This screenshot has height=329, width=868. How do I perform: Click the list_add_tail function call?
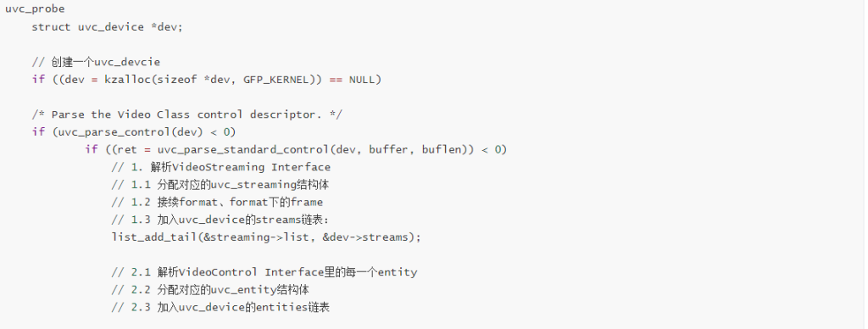click(x=266, y=237)
